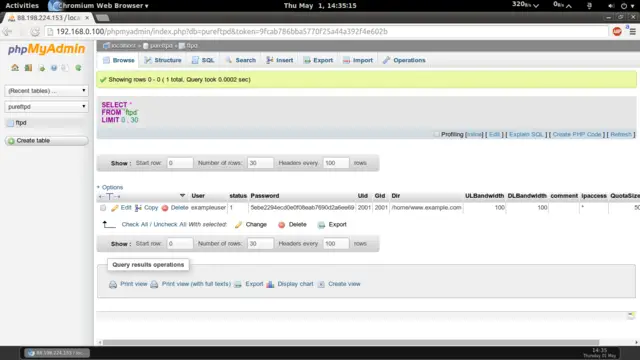Click inline edit link by the query
This screenshot has height=360, width=640.
473,134
